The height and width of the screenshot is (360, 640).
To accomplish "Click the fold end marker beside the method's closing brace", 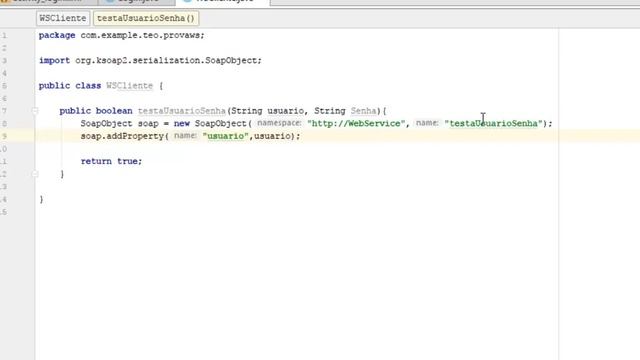I will (35, 174).
